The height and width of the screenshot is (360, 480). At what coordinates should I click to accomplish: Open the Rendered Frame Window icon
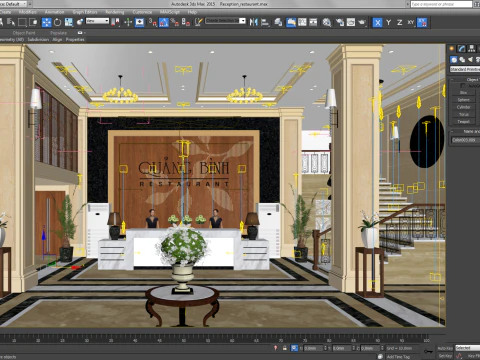click(x=351, y=22)
